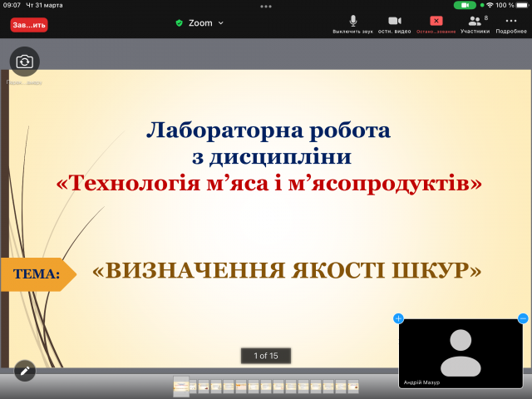Screen dimensions: 532x399
Task: Click the '1 of 15' page indicator
Action: click(x=266, y=356)
